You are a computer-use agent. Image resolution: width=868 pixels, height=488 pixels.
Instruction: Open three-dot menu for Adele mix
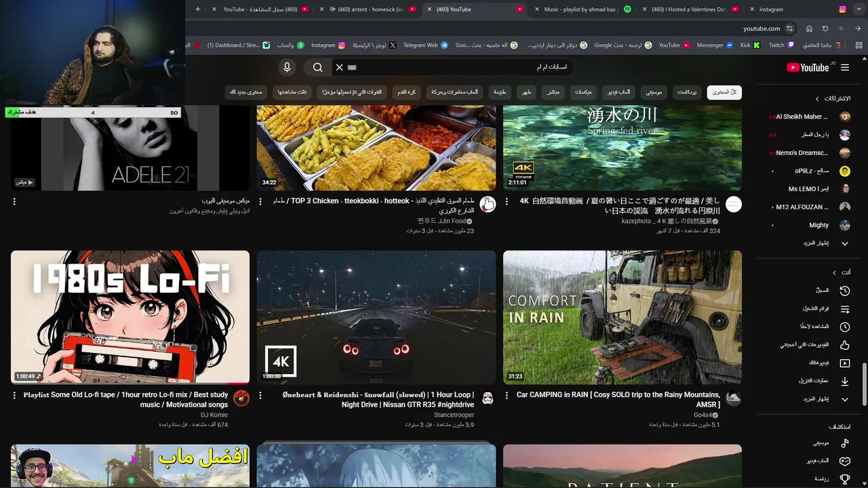point(14,201)
